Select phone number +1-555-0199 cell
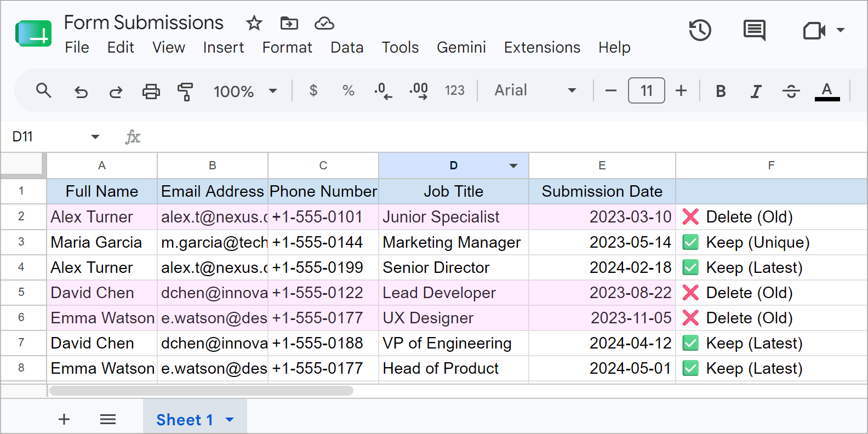 coord(323,267)
